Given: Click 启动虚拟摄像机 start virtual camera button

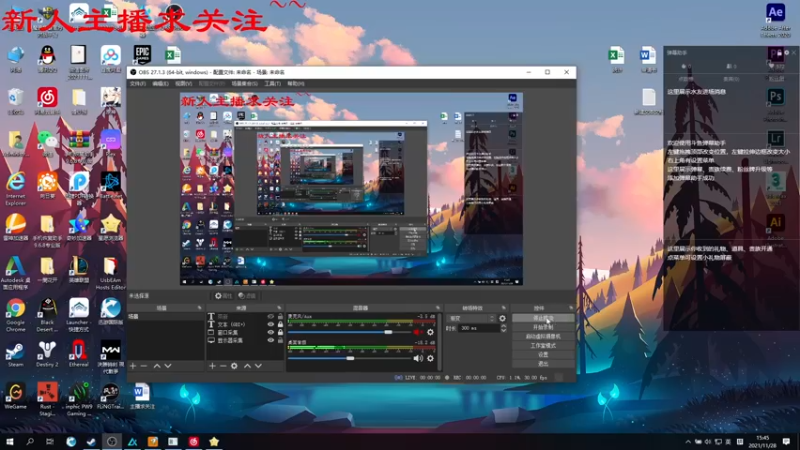Looking at the screenshot, I should [x=543, y=337].
